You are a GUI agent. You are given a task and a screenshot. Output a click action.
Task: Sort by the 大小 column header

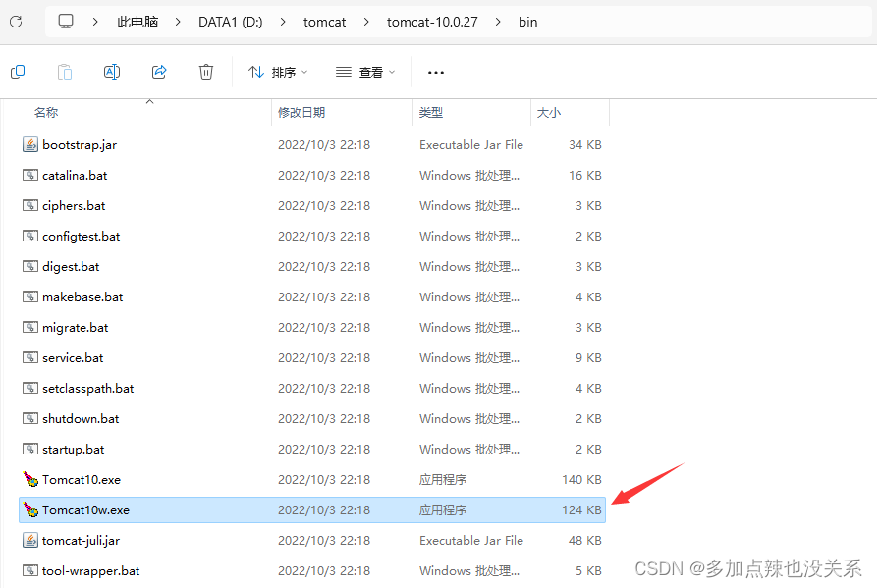click(549, 112)
